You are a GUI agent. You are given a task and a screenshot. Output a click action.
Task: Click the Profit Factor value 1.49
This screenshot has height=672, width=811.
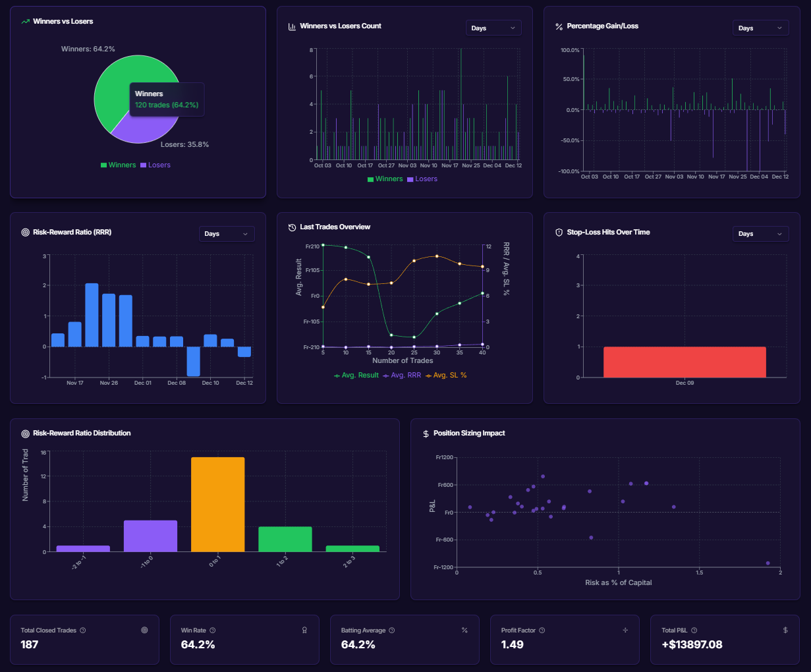point(513,644)
